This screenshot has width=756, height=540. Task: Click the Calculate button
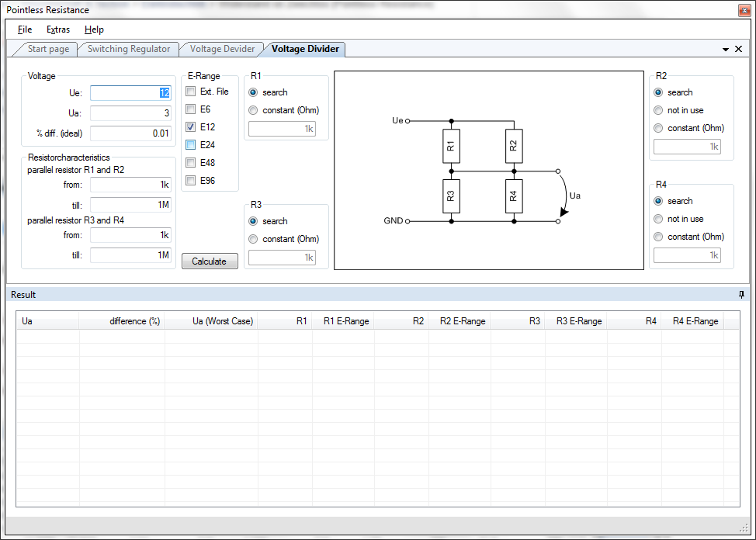tap(210, 261)
